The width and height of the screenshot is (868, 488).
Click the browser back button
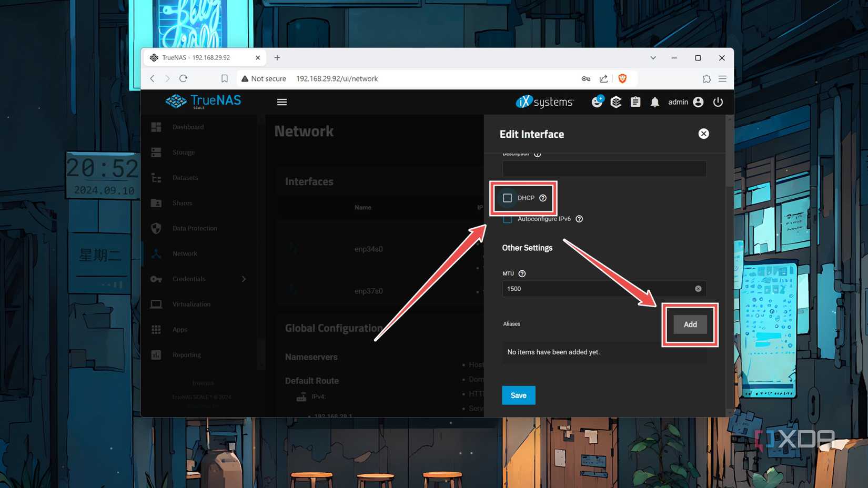pos(153,78)
